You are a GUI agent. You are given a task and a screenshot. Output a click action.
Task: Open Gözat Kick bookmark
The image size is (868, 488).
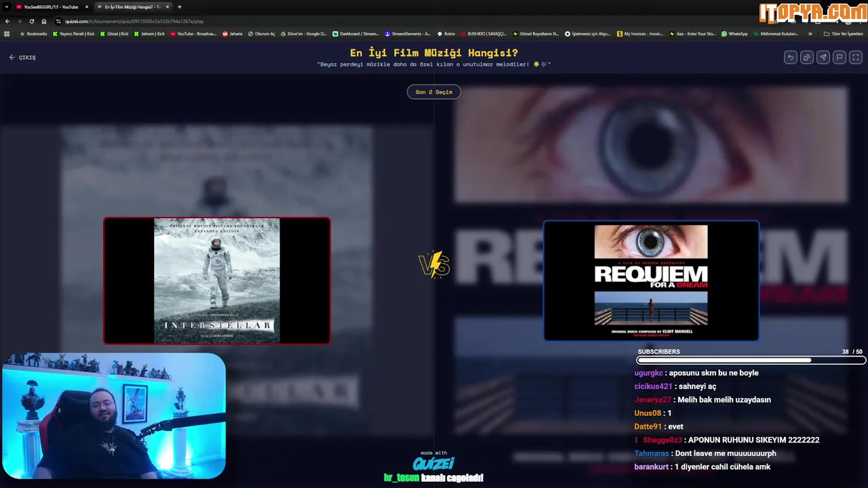114,33
